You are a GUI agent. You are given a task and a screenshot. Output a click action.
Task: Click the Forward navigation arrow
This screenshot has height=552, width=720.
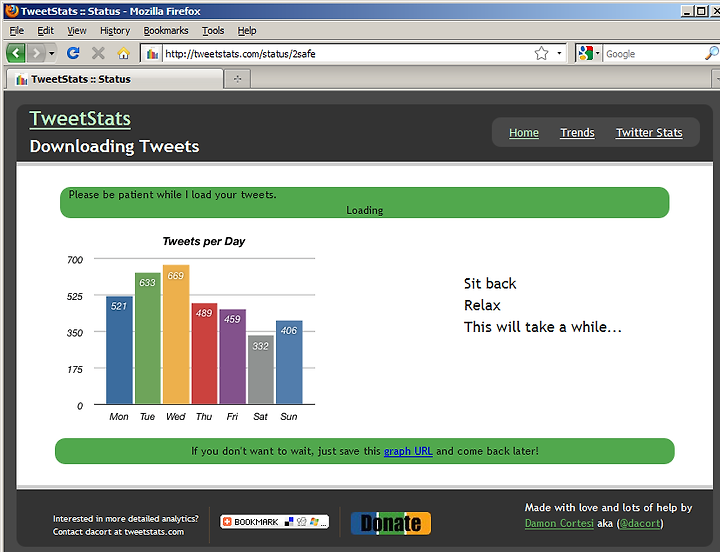[36, 53]
